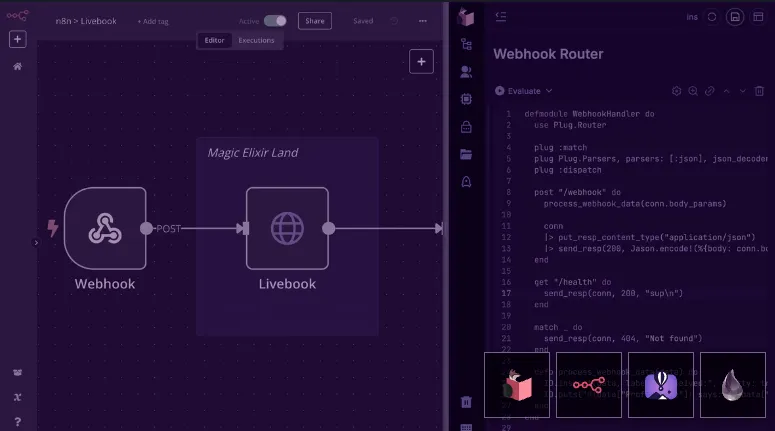Open workflow history icon next to Saved
Image resolution: width=775 pixels, height=431 pixels.
[x=394, y=21]
